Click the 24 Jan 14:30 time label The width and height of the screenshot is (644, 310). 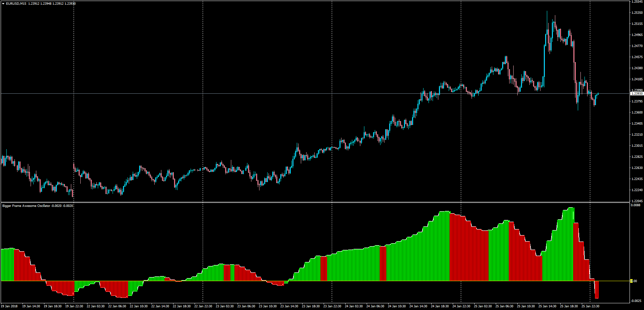[x=418, y=306]
